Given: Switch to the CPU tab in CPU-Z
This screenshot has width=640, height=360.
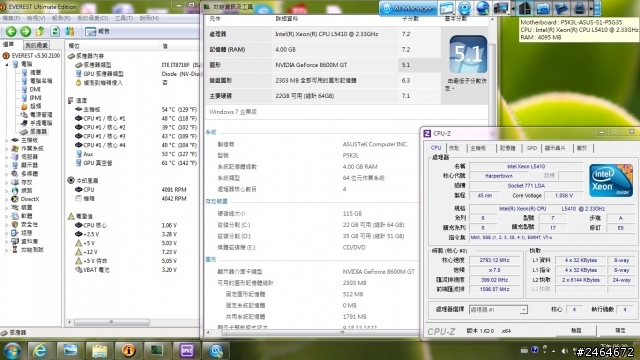Looking at the screenshot, I should pos(436,148).
